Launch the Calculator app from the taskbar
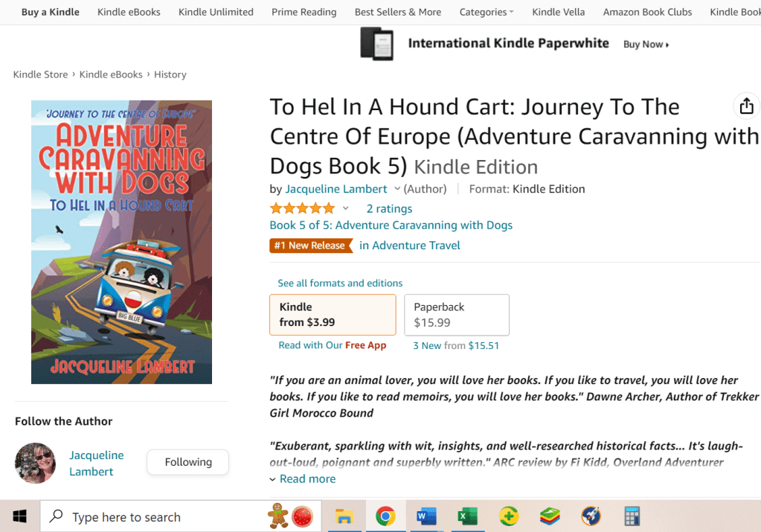This screenshot has width=761, height=532. (632, 516)
